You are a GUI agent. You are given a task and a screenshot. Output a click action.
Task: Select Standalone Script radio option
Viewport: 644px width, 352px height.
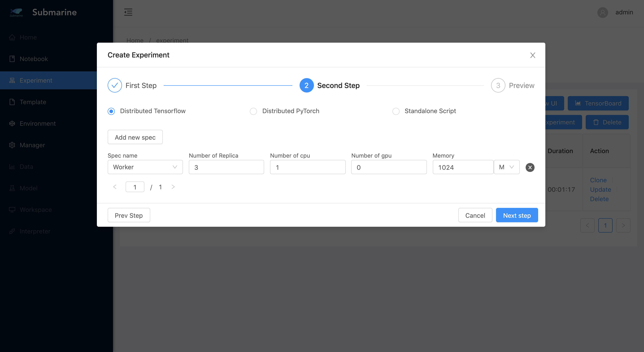(396, 111)
